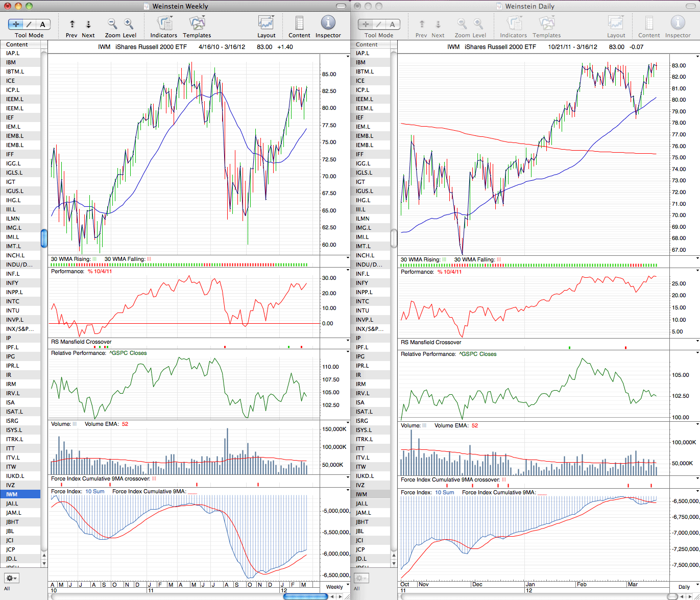The height and width of the screenshot is (600, 700).
Task: Select IEF in Daily symbol list
Action: coord(370,117)
